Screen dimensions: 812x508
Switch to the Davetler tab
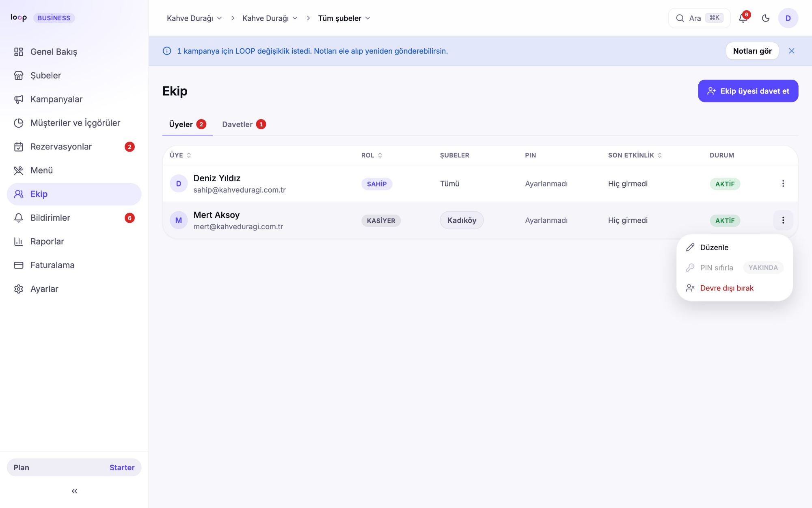pos(244,124)
